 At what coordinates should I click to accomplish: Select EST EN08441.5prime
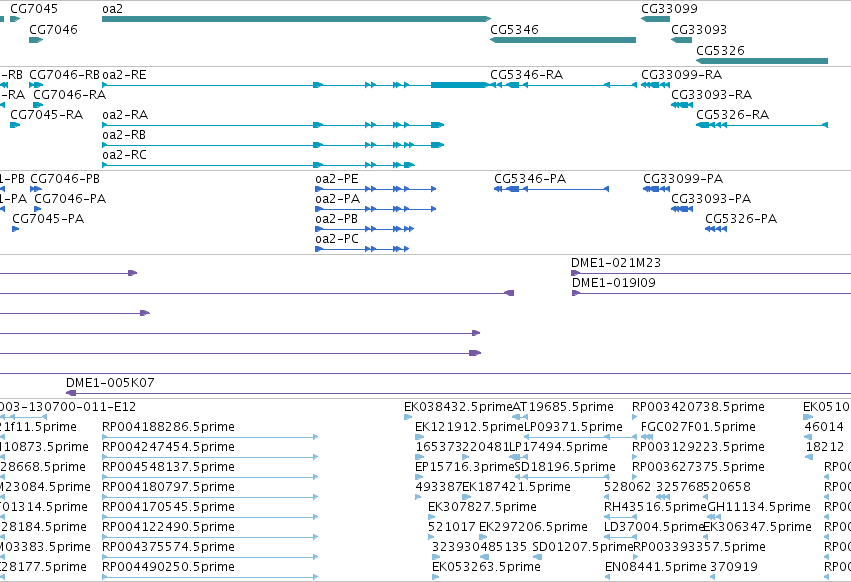(656, 568)
